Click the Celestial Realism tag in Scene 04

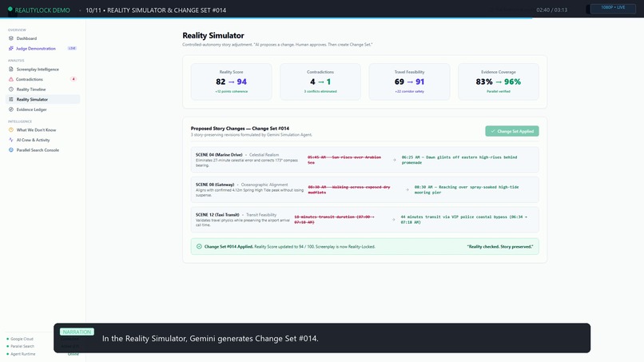pos(264,155)
